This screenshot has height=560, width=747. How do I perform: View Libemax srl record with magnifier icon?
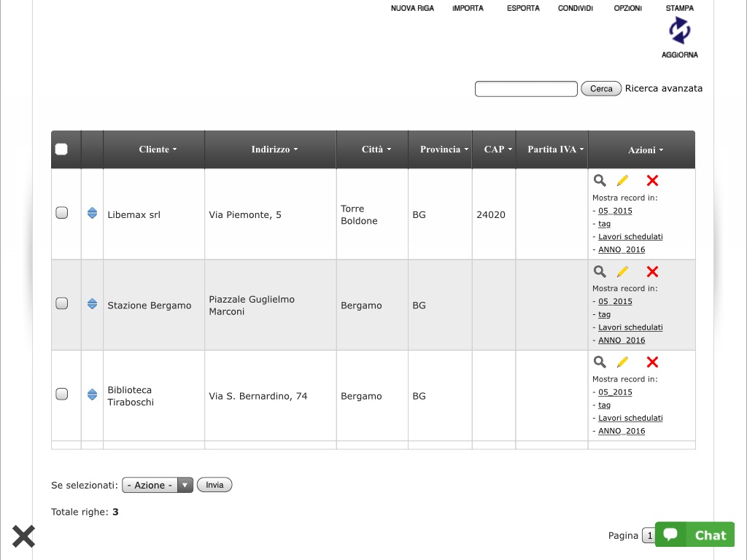tap(600, 181)
